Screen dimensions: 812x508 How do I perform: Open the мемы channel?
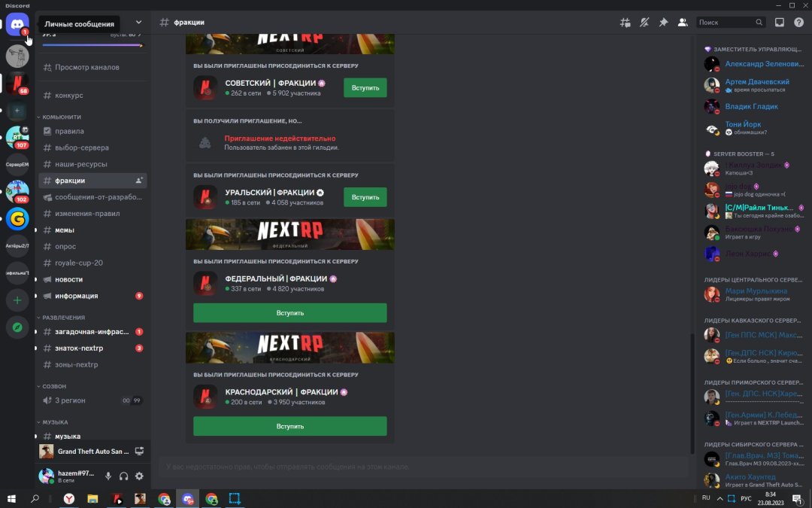[92, 230]
